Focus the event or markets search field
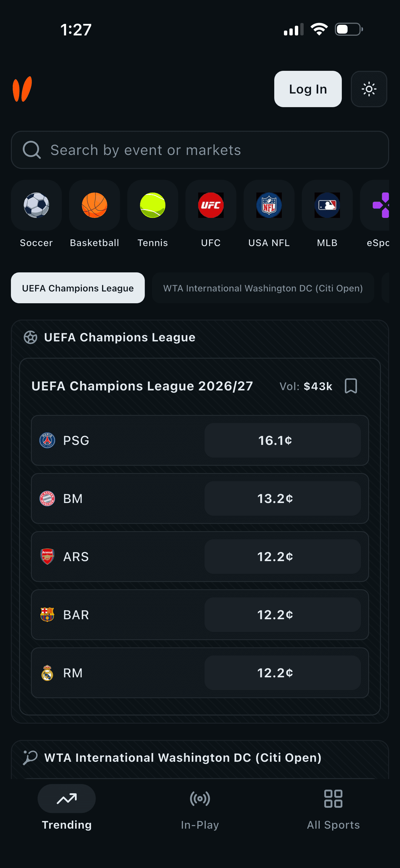The height and width of the screenshot is (868, 400). click(x=200, y=150)
